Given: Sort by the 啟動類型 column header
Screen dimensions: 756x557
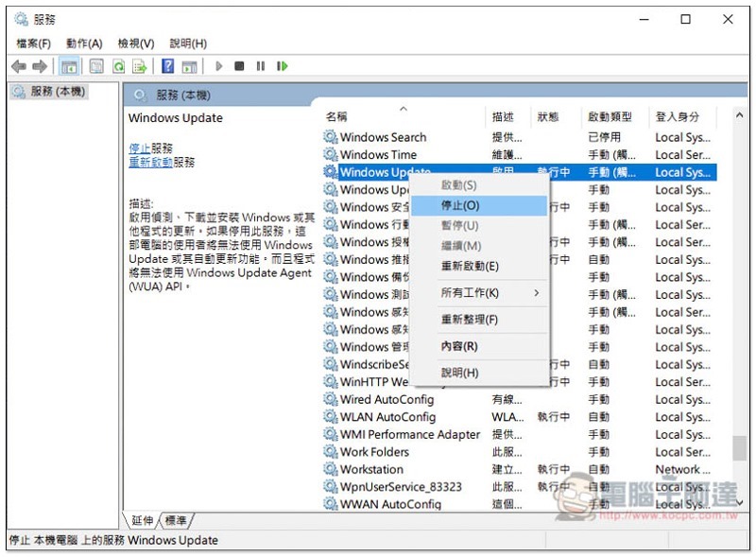Looking at the screenshot, I should point(615,117).
